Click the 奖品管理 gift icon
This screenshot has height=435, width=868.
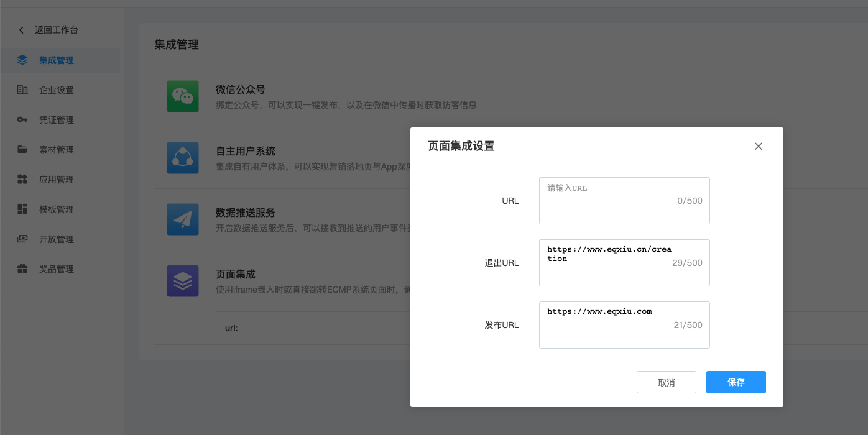pyautogui.click(x=22, y=269)
